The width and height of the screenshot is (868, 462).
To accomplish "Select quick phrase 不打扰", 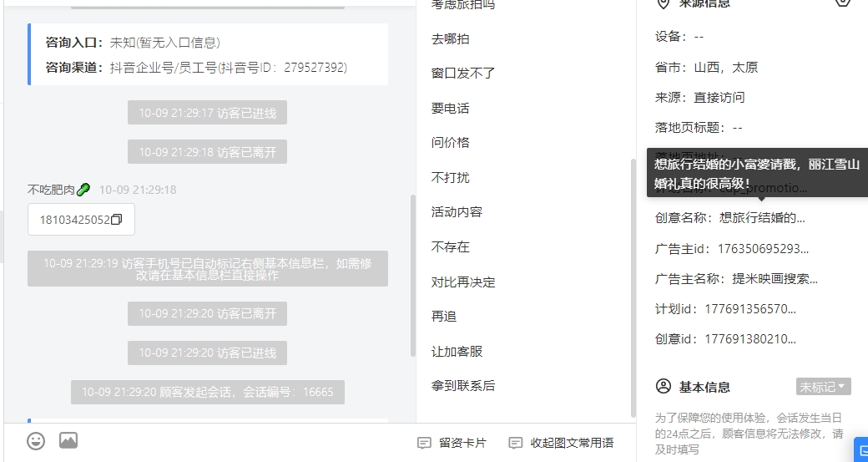I will (x=451, y=178).
